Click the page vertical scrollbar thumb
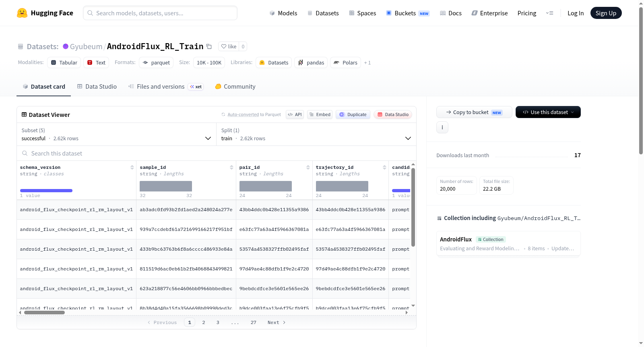This screenshot has height=347, width=644. click(x=641, y=81)
